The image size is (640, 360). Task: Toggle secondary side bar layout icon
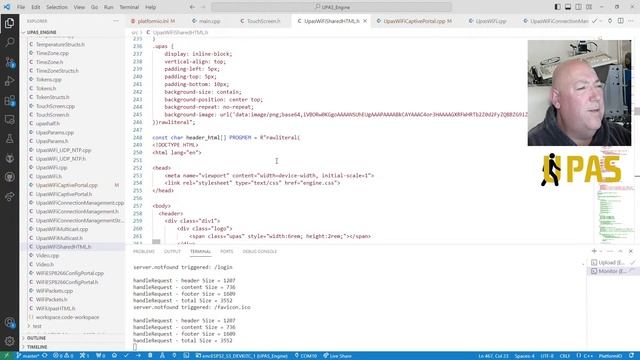click(578, 7)
